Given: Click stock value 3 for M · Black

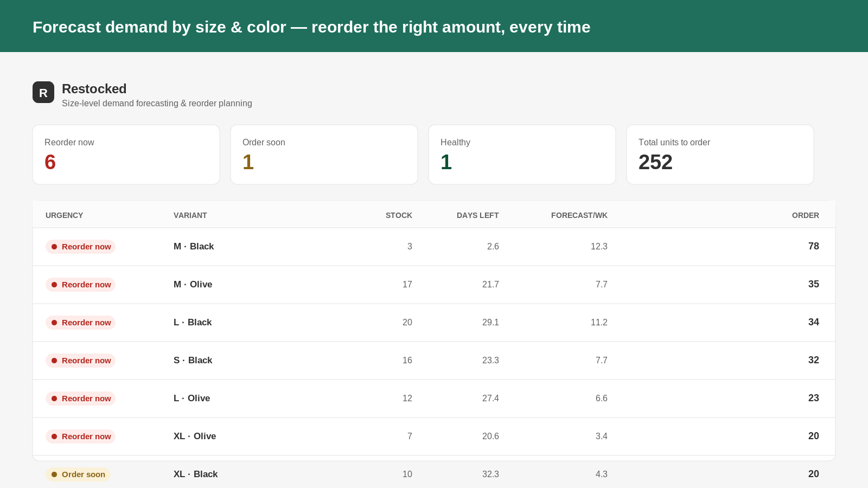Looking at the screenshot, I should pyautogui.click(x=410, y=246).
